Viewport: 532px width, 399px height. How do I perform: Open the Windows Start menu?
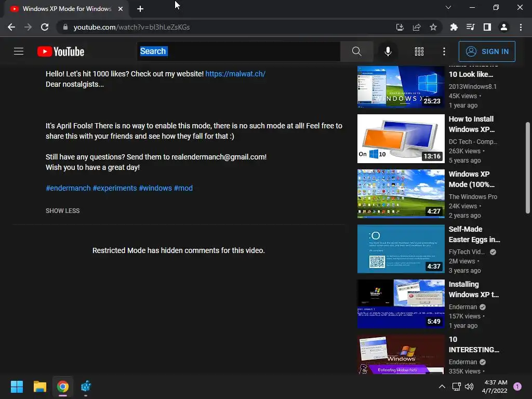click(x=17, y=387)
